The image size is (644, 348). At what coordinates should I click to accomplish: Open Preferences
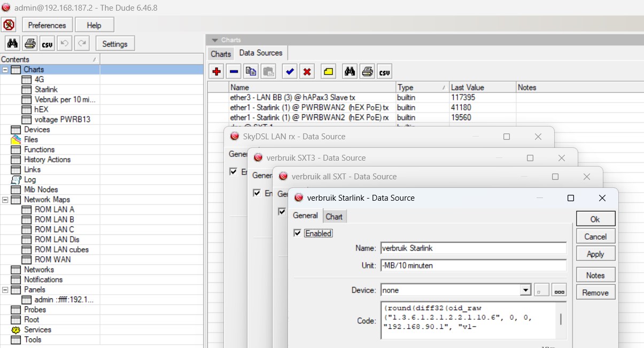[x=47, y=25]
